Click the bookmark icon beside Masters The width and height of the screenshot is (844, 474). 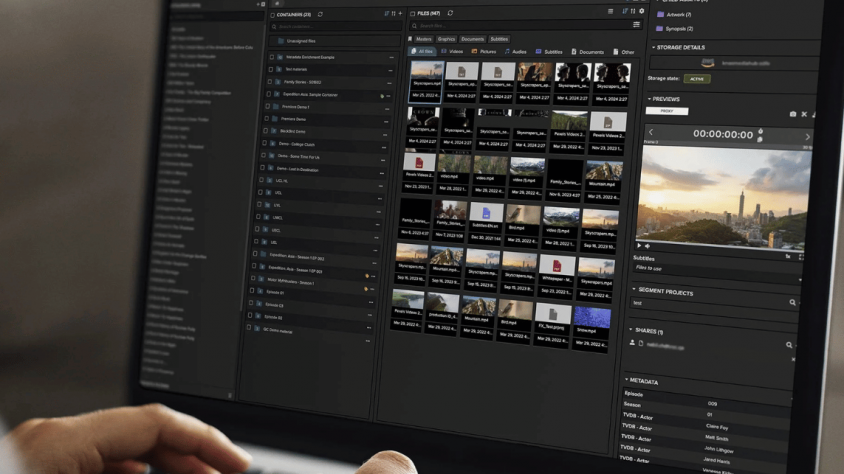410,39
